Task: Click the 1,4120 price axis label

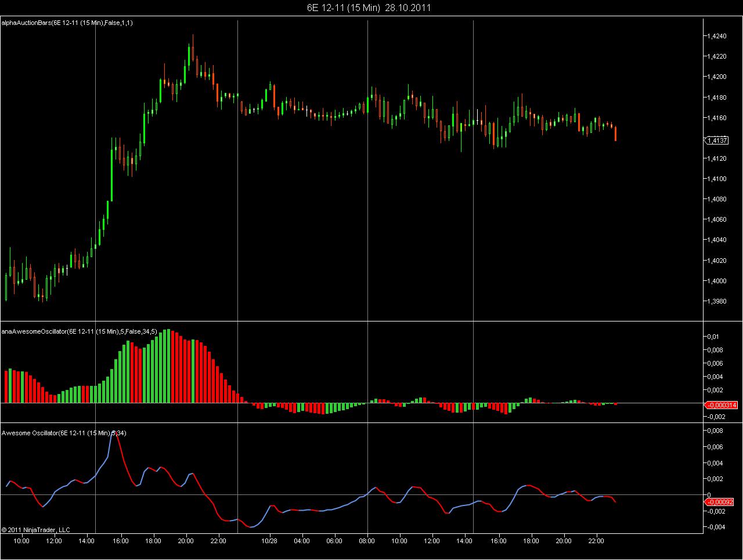Action: pyautogui.click(x=717, y=158)
